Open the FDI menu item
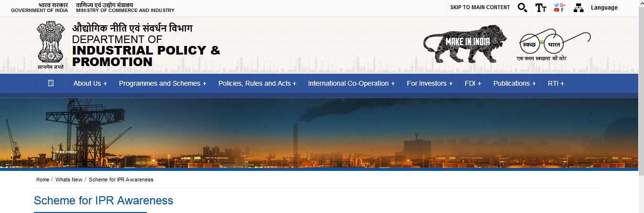Viewport: 644px width, 213px height. [x=473, y=83]
